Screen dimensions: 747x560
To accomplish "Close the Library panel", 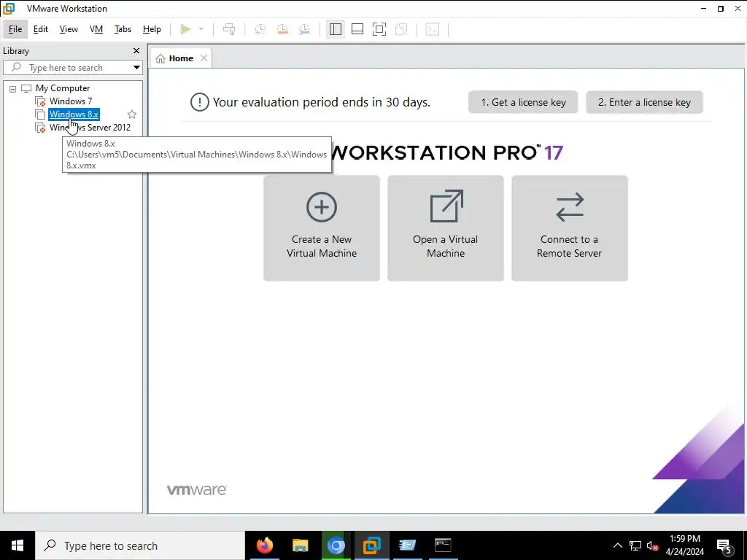I will pyautogui.click(x=136, y=50).
